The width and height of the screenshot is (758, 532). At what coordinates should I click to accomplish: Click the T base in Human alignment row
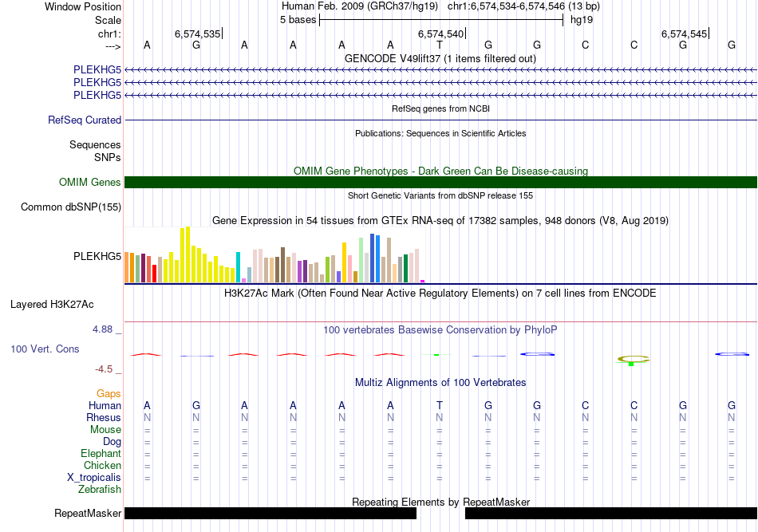(x=440, y=405)
